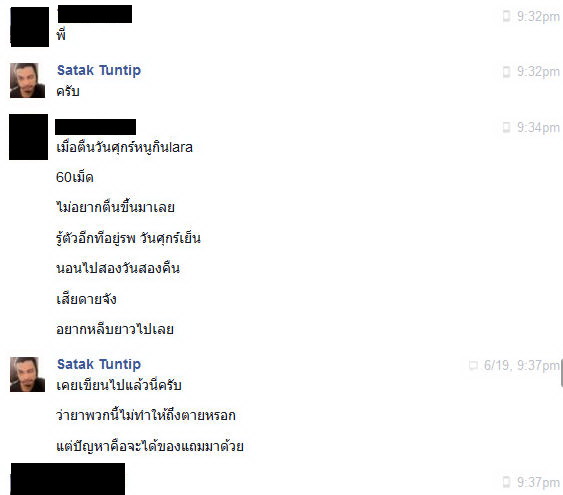Open Satak Tuntip's avatar beside เคยเขียนไปแล้วนี่ครับ
The image size is (563, 495).
(27, 374)
